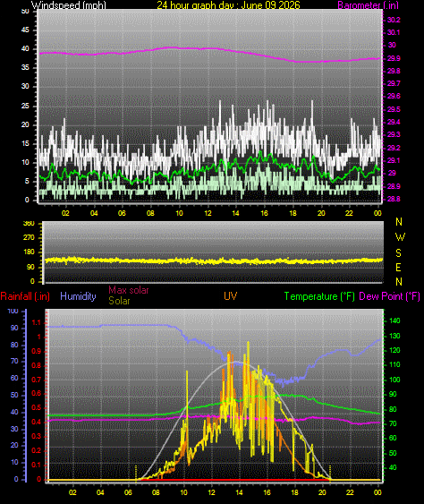Click the 270 degree wind direction value
This screenshot has height=504, width=424.
(29, 237)
